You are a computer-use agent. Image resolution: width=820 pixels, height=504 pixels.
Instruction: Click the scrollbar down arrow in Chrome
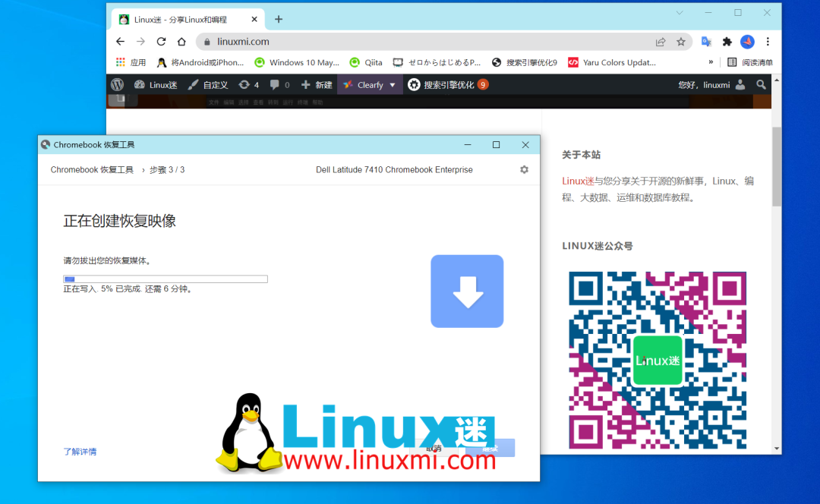(777, 449)
